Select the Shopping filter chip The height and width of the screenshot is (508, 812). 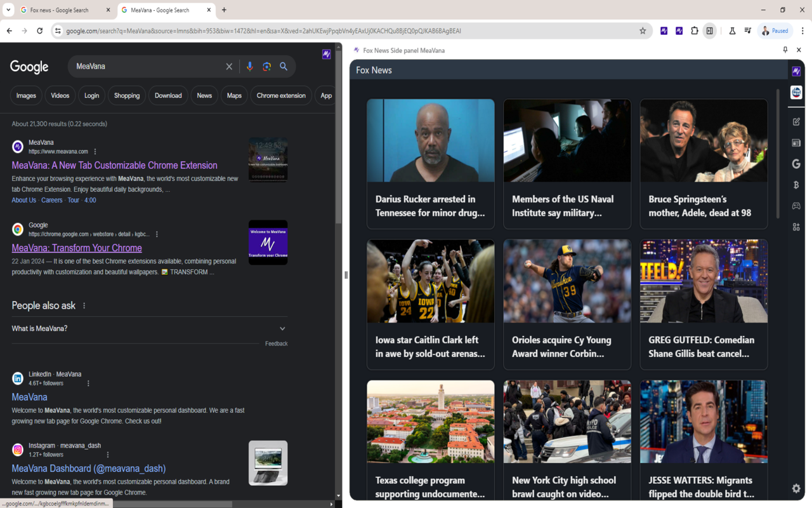(127, 95)
